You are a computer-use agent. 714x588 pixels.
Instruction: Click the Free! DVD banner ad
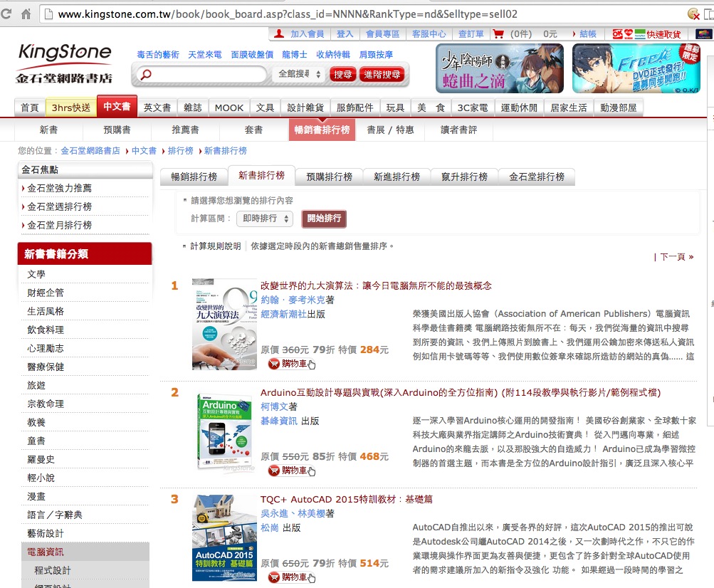(x=636, y=68)
